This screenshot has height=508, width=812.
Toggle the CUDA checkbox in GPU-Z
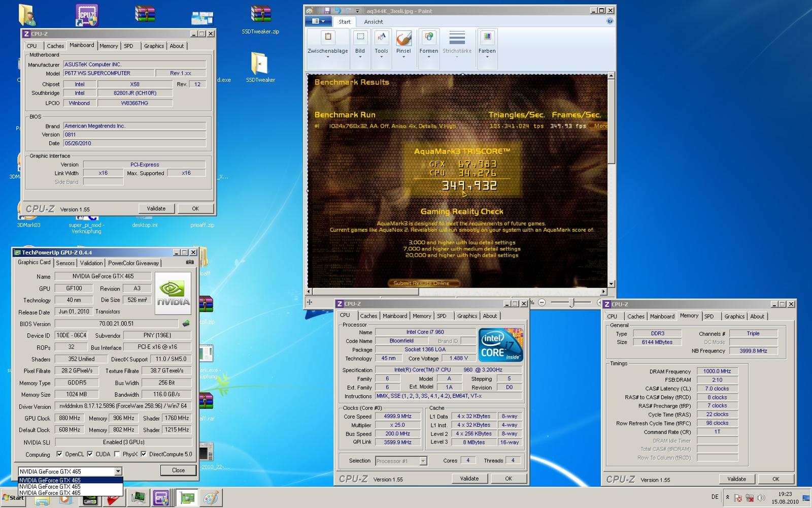point(90,454)
